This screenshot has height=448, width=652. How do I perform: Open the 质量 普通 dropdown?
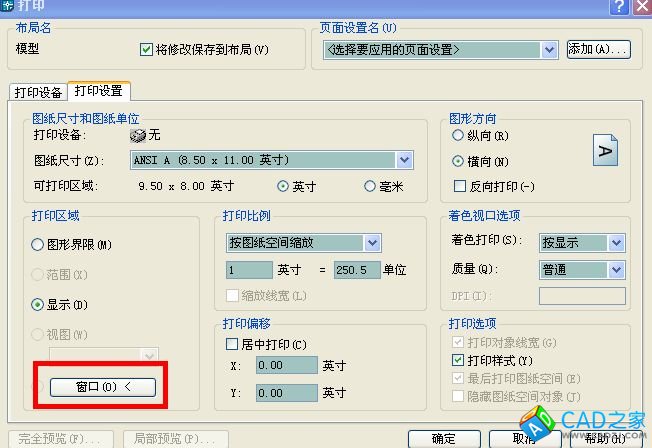coord(616,269)
